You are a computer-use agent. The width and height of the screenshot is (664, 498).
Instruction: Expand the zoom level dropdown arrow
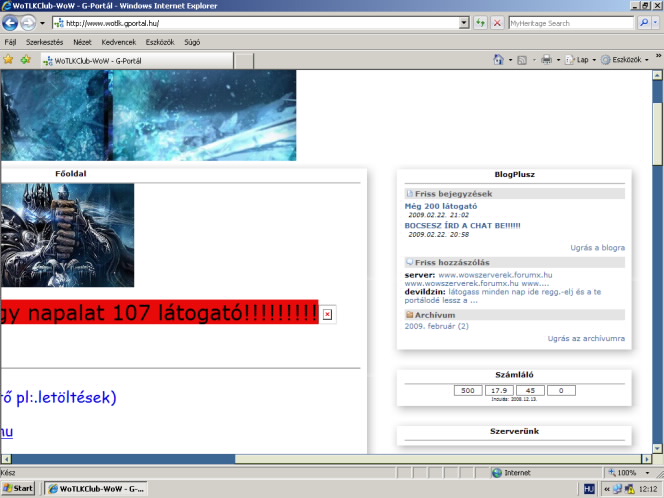click(x=647, y=473)
